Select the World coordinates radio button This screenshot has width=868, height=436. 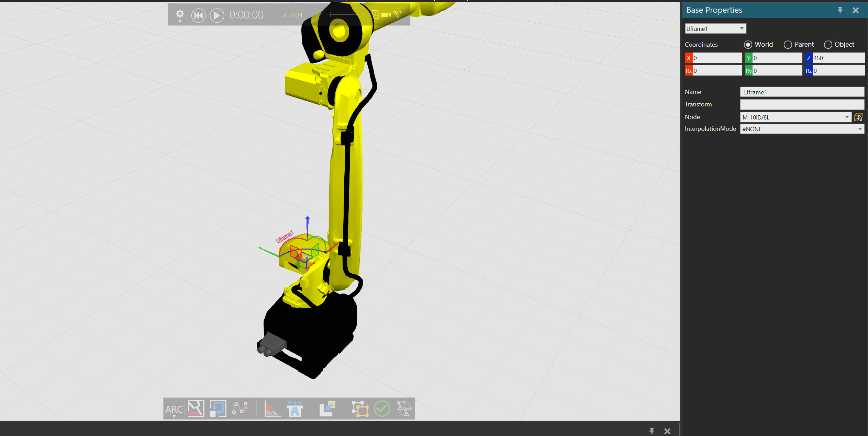pos(748,45)
